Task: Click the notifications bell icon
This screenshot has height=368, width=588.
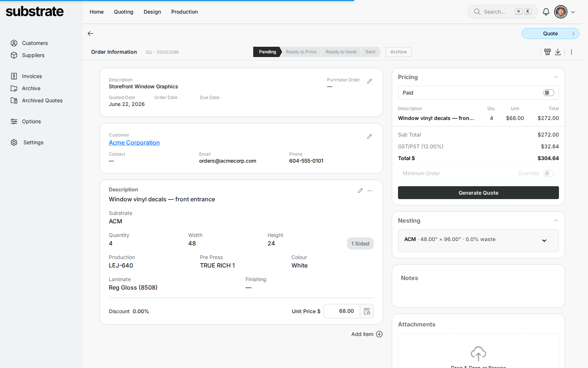Action: click(x=546, y=12)
